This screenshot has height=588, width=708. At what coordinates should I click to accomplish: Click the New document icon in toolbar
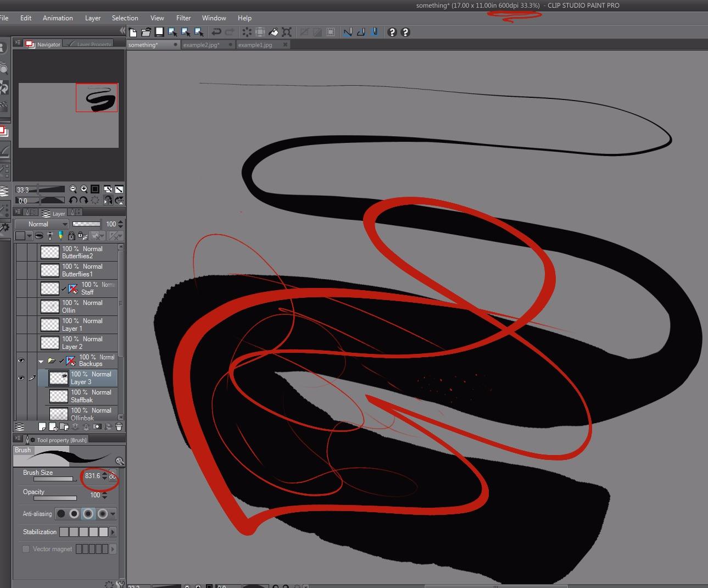tap(133, 32)
